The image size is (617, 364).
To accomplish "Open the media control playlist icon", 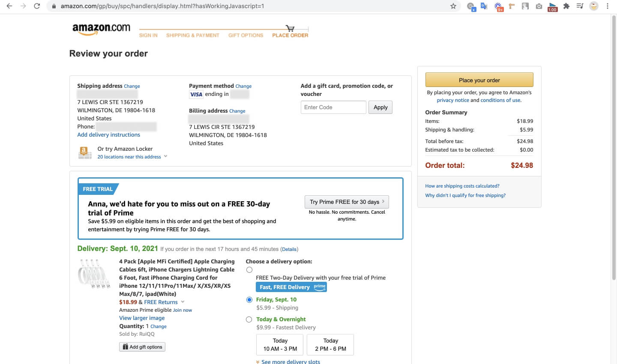I will tap(580, 6).
